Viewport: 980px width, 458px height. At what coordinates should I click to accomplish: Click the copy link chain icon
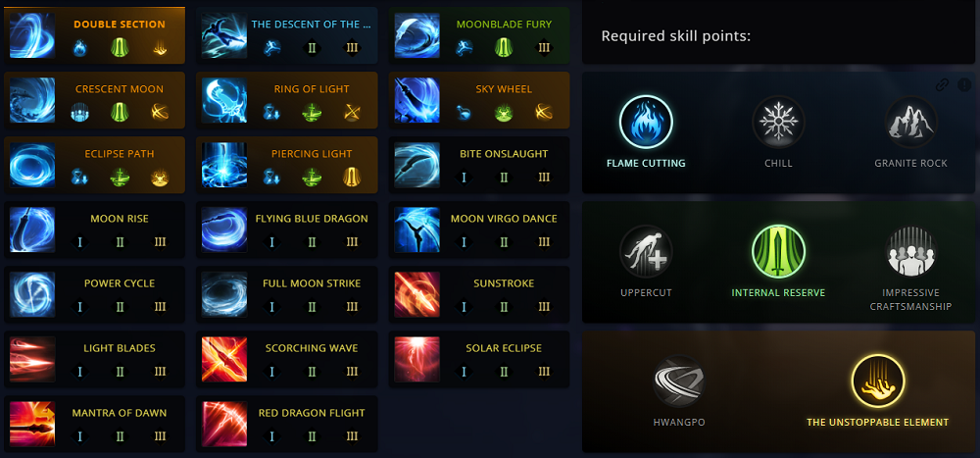[942, 84]
